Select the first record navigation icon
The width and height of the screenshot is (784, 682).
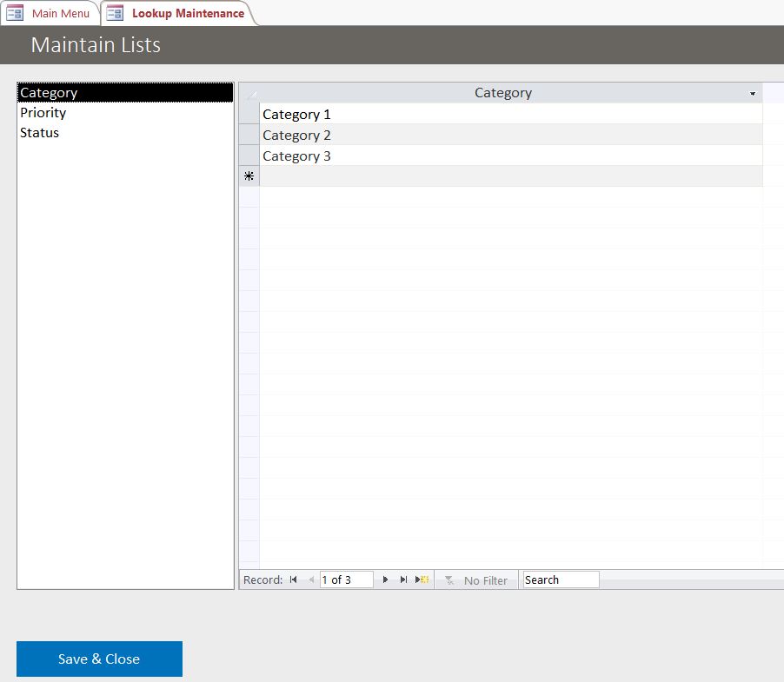pyautogui.click(x=294, y=579)
